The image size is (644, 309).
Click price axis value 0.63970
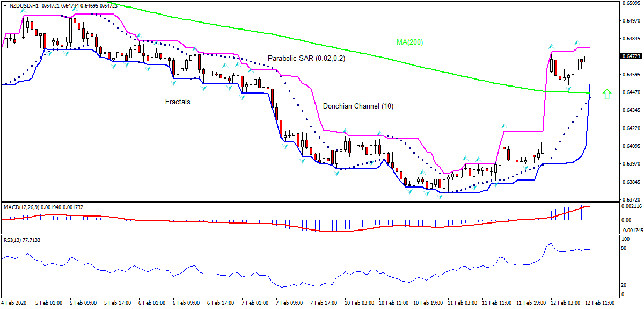(631, 163)
